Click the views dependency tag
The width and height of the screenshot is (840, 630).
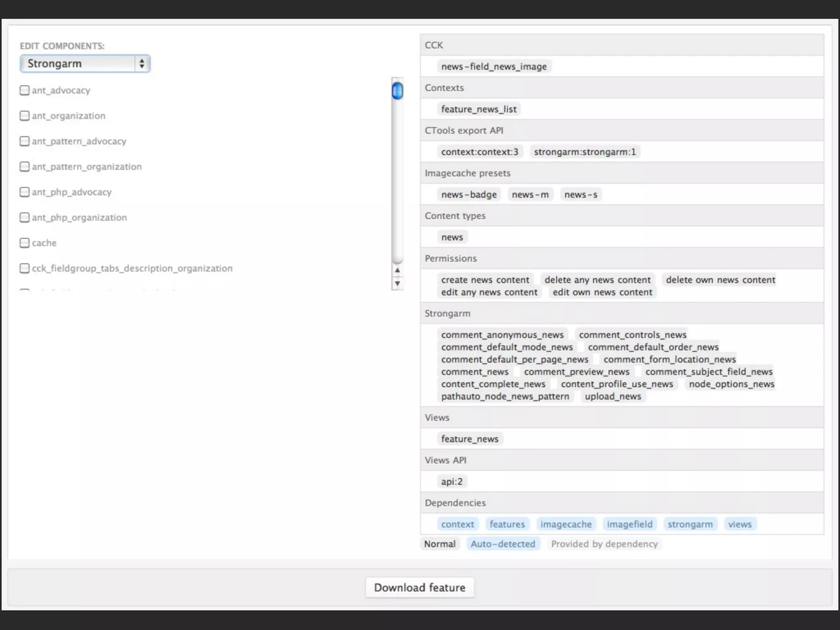click(x=740, y=524)
